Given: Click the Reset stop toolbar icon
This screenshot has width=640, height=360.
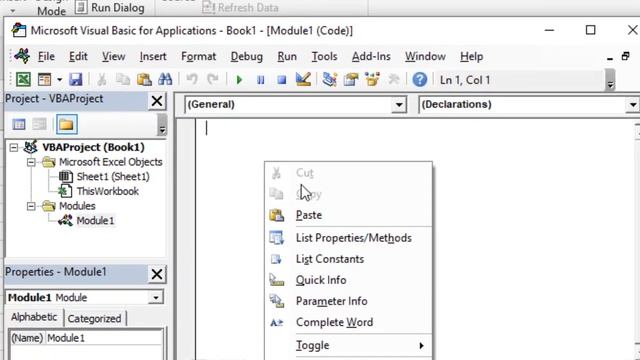Looking at the screenshot, I should 282,80.
